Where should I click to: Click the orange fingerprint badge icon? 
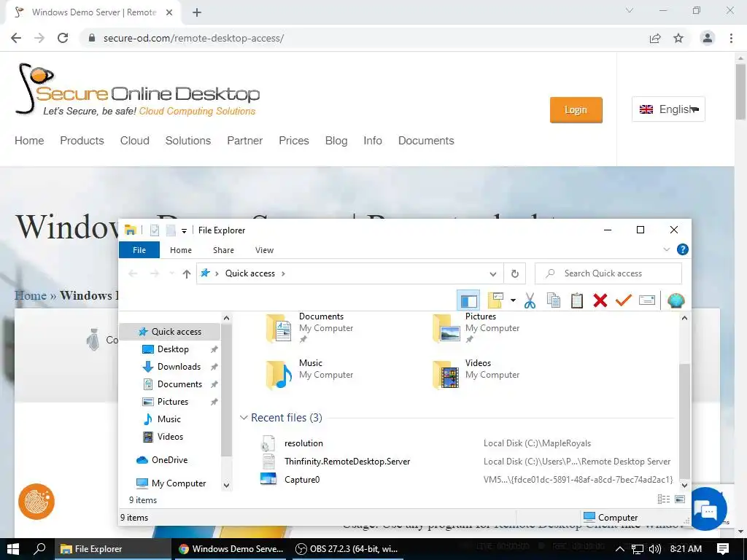(36, 502)
